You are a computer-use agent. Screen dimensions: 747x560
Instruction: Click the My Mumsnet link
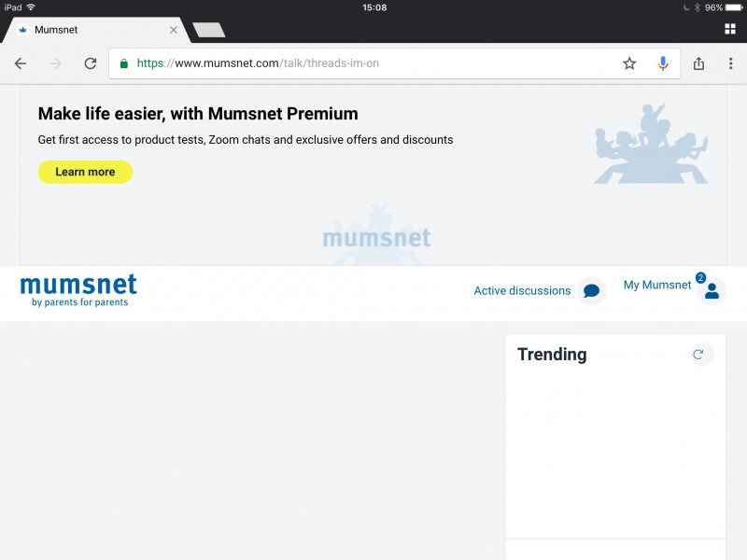[657, 285]
